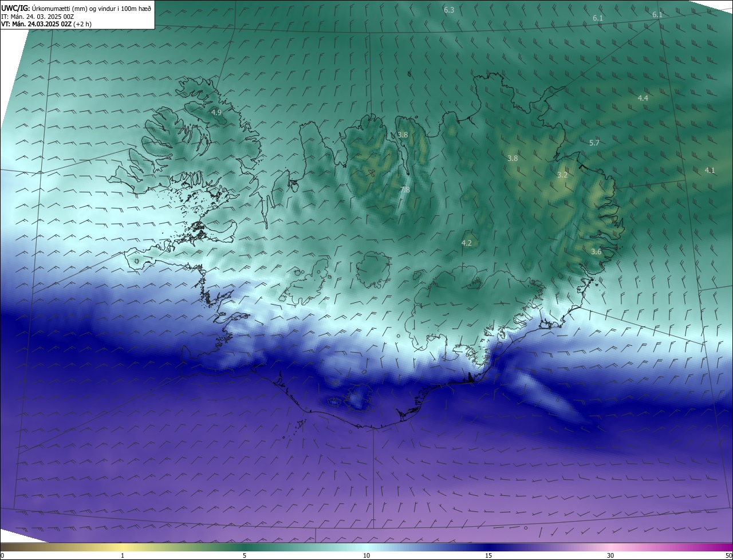Click the 7.8 value label on the map

click(405, 190)
